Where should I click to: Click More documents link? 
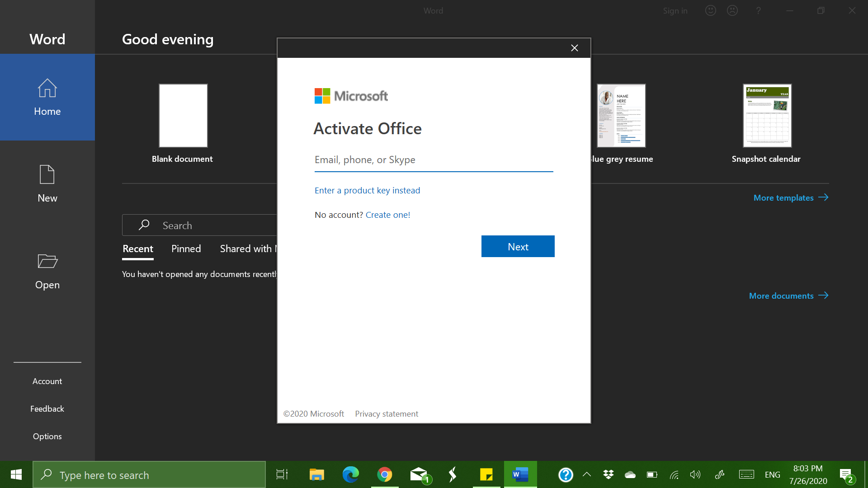click(788, 296)
